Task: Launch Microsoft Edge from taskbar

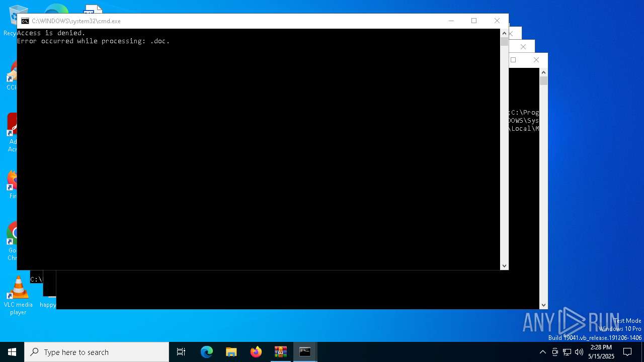Action: pos(207,352)
